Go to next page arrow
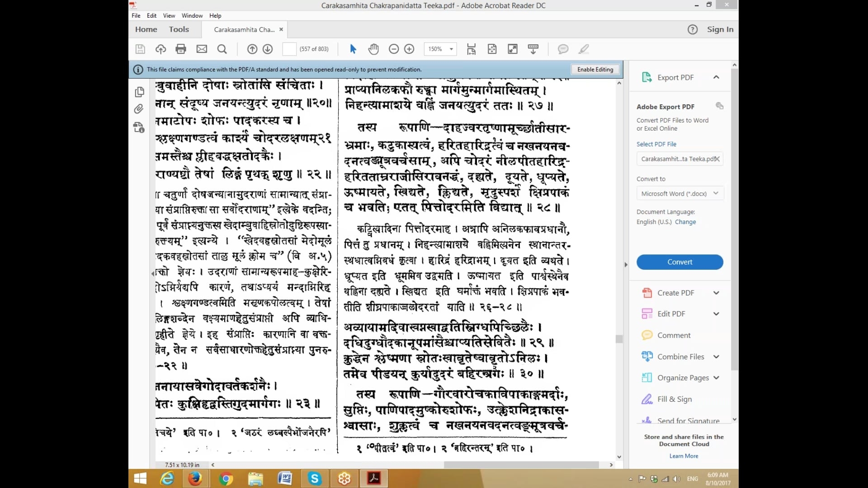The width and height of the screenshot is (868, 488). pyautogui.click(x=268, y=49)
